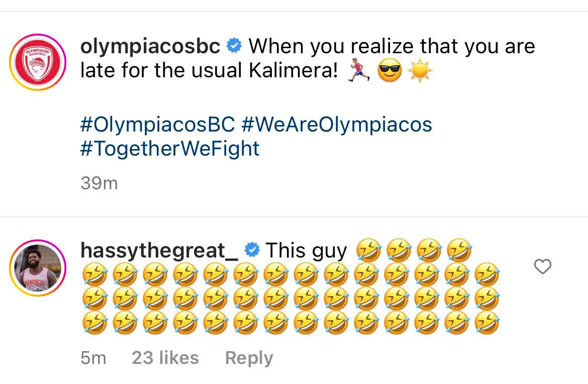Click verified badge next to olympiacosbc

click(234, 47)
